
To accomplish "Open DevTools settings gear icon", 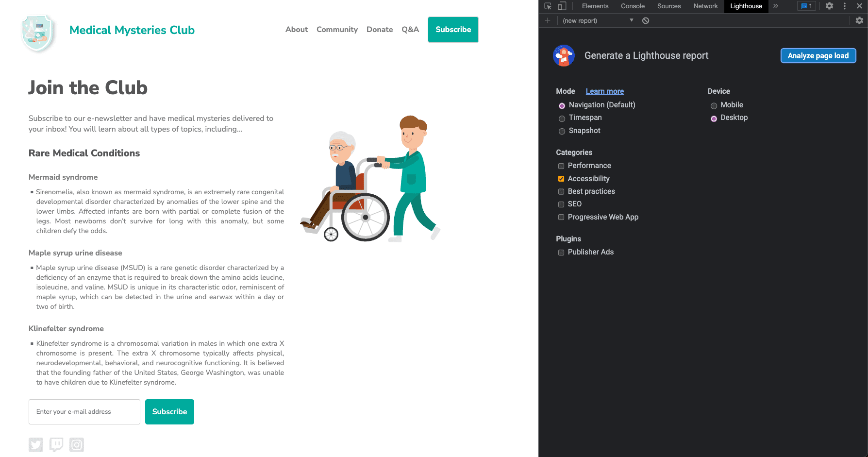I will (829, 6).
